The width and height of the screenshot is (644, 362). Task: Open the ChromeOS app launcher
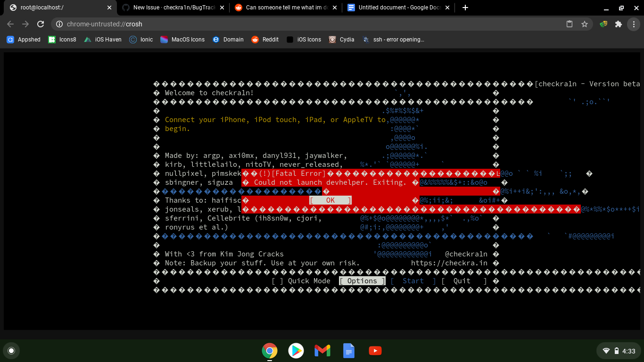[11, 351]
